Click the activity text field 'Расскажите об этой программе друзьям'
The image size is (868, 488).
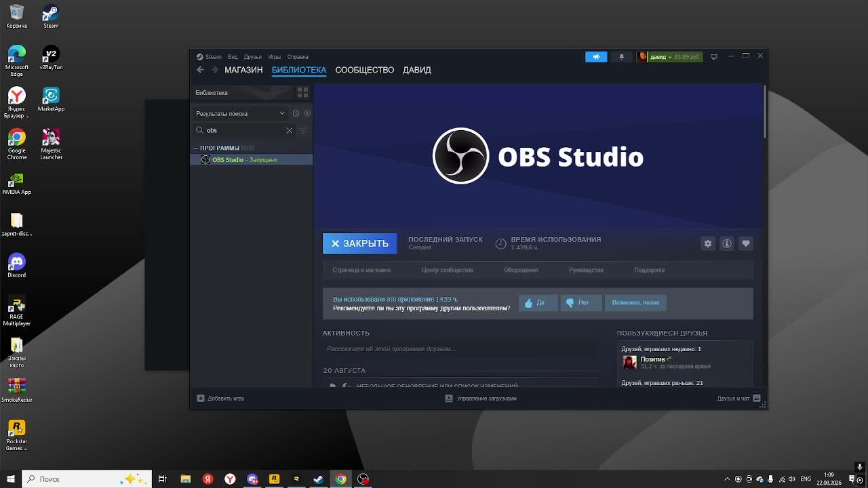click(x=459, y=349)
